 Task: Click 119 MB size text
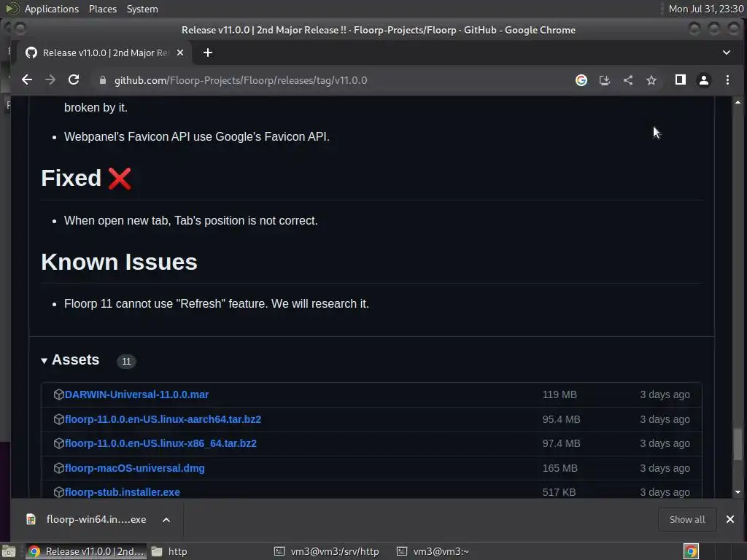pyautogui.click(x=560, y=394)
